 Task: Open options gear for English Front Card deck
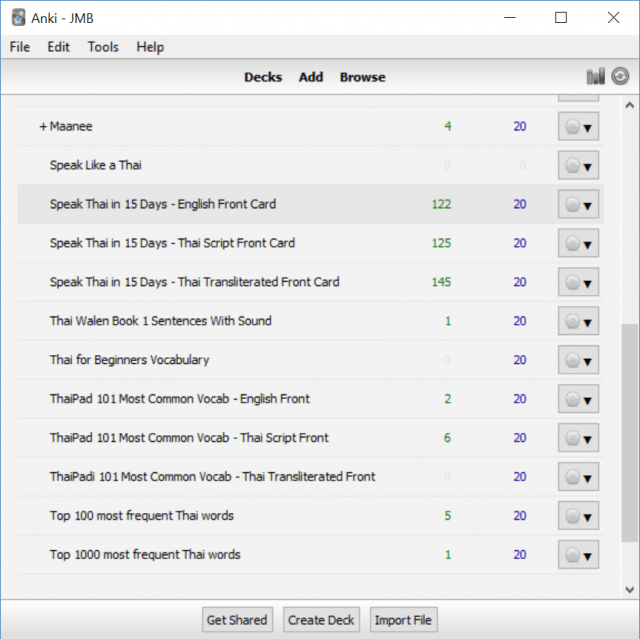point(578,204)
